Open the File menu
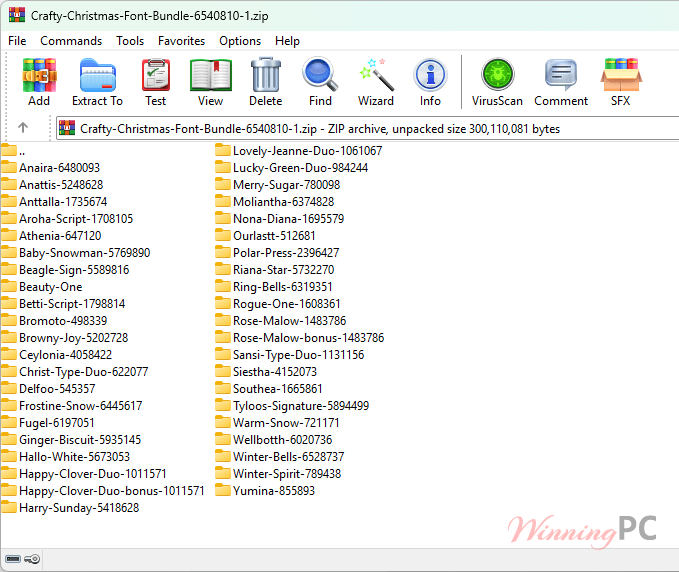This screenshot has height=572, width=679. pos(17,41)
